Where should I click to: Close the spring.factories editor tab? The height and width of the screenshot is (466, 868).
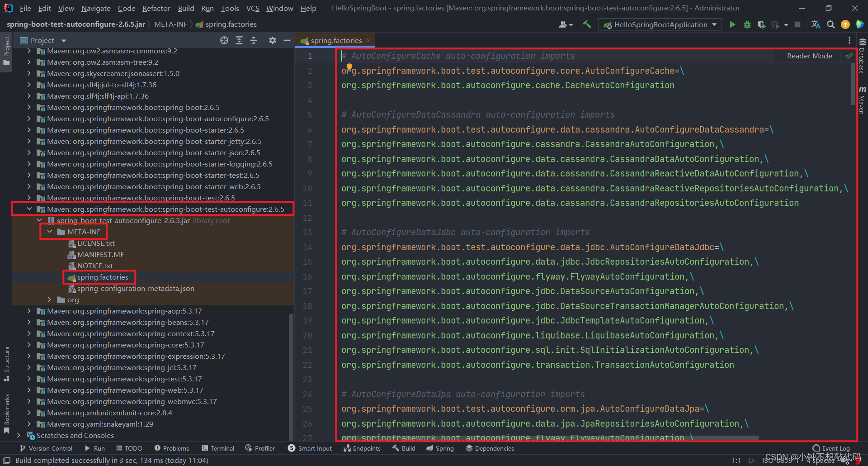[368, 40]
